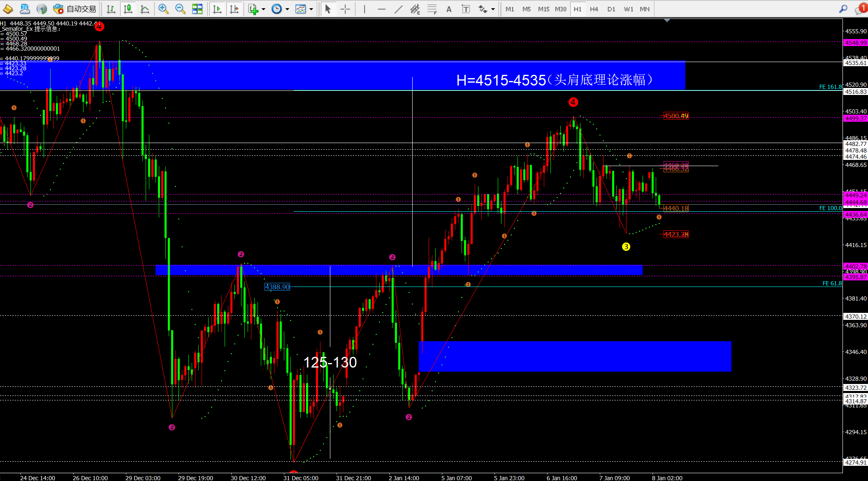Switch to the H4 timeframe
Screen dimensions: 868x481
(594, 9)
